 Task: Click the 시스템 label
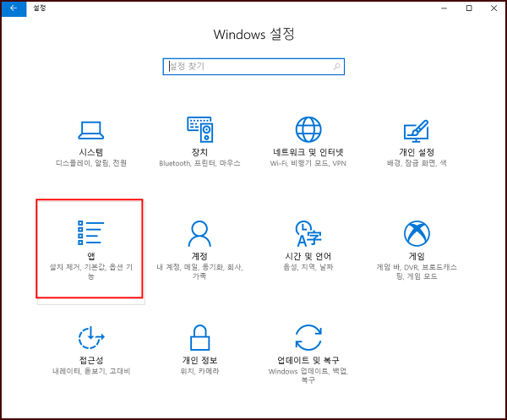pyautogui.click(x=91, y=152)
